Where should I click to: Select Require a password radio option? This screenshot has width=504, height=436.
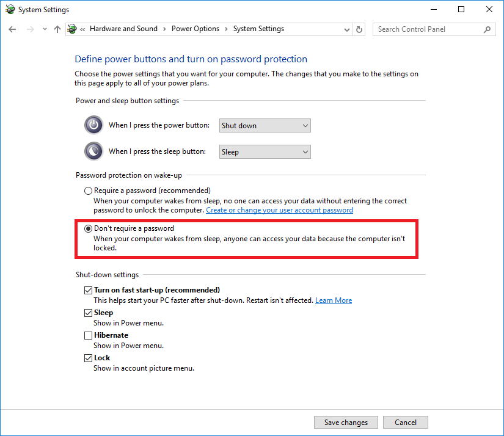[x=88, y=191]
